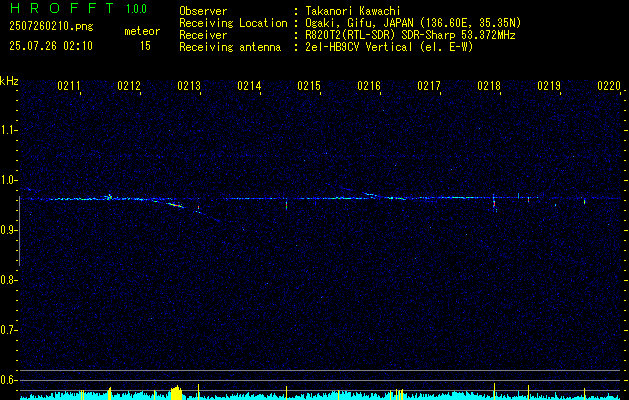Click time marker 0217

tap(429, 86)
